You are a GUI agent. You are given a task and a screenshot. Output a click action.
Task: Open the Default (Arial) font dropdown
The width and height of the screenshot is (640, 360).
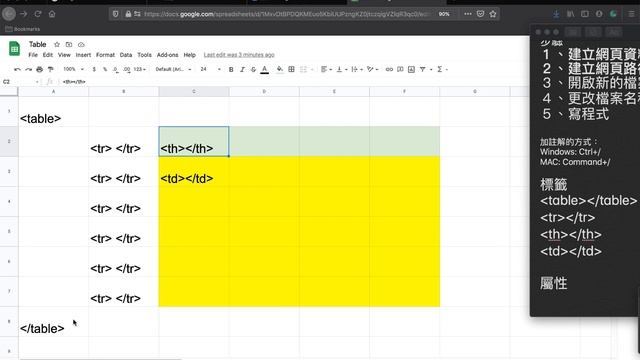point(173,69)
